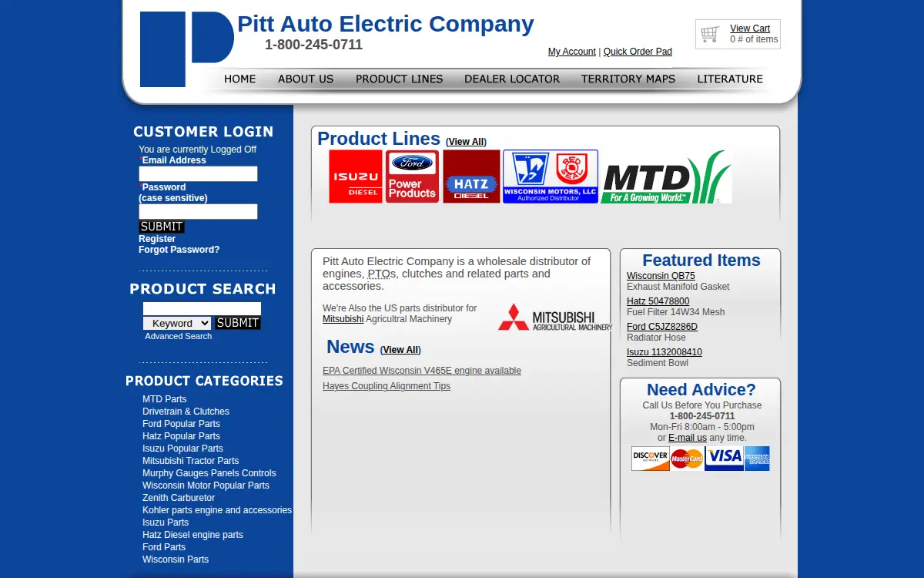Select the MTD For A Growing World logo
Viewport: 924px width, 578px height.
coord(667,176)
